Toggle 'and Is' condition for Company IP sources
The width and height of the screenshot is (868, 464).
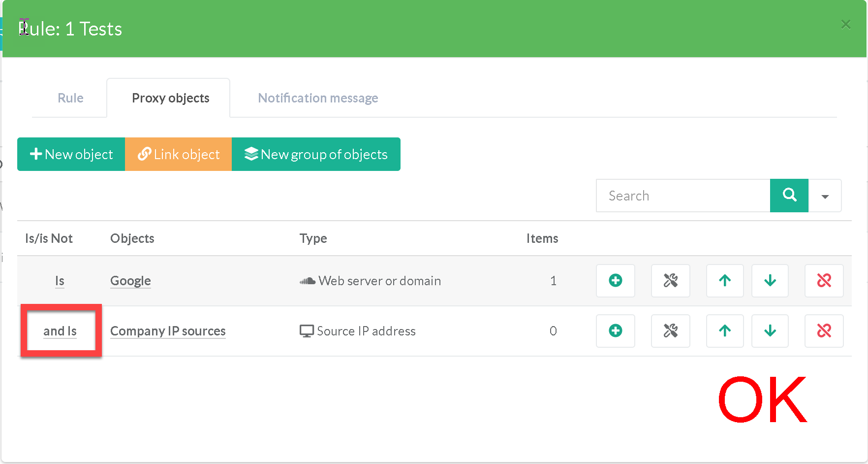coord(60,331)
